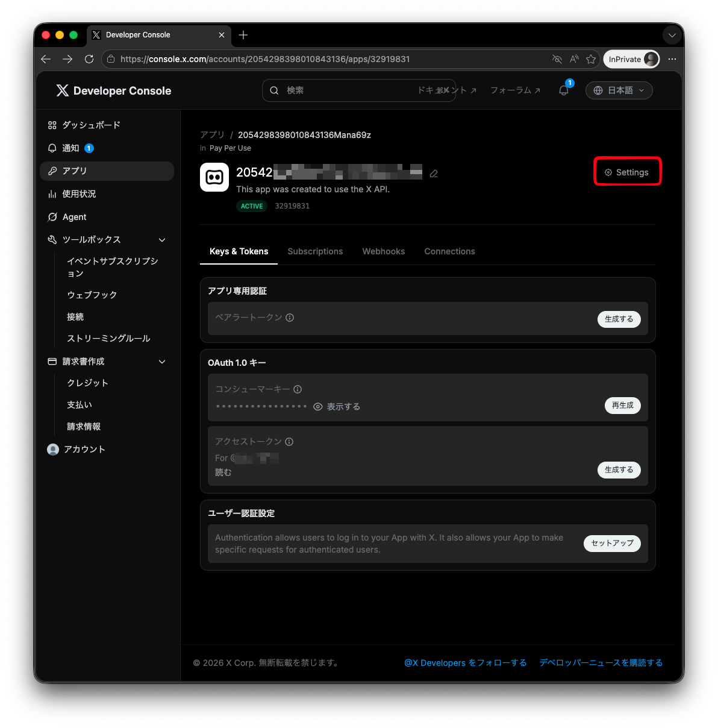Click the X logo in the Developer Console header
The width and height of the screenshot is (718, 728).
(x=62, y=90)
